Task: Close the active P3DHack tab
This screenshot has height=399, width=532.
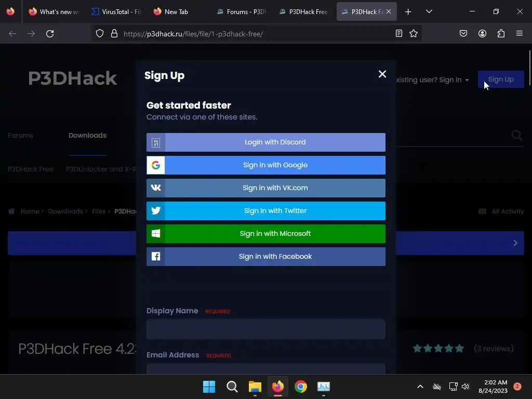Action: (x=389, y=11)
